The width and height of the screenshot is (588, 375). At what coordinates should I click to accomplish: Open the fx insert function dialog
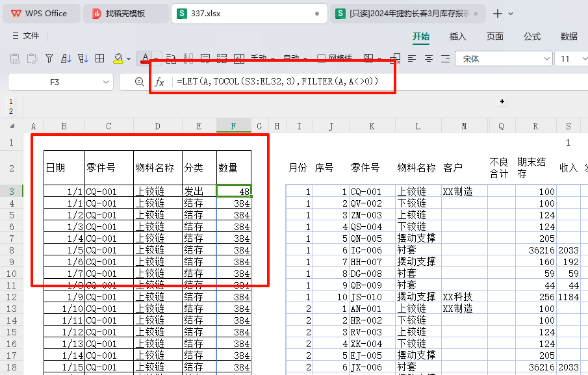[x=159, y=82]
